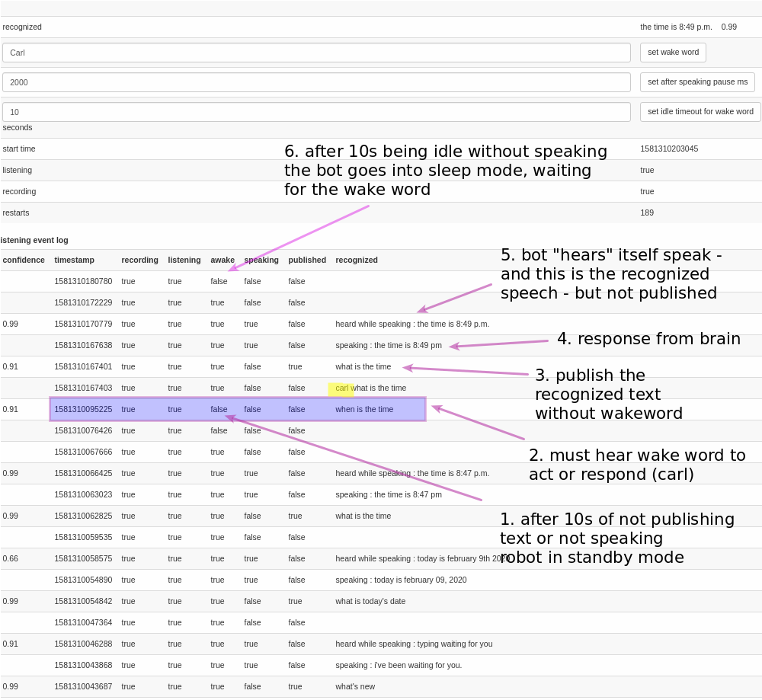Select timestamp 1581310172229 in the log
The width and height of the screenshot is (762, 700).
coord(83,302)
